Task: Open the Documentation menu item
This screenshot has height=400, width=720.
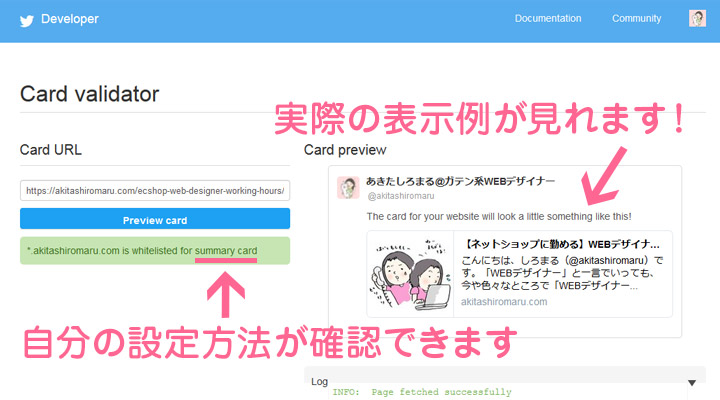Action: [548, 18]
